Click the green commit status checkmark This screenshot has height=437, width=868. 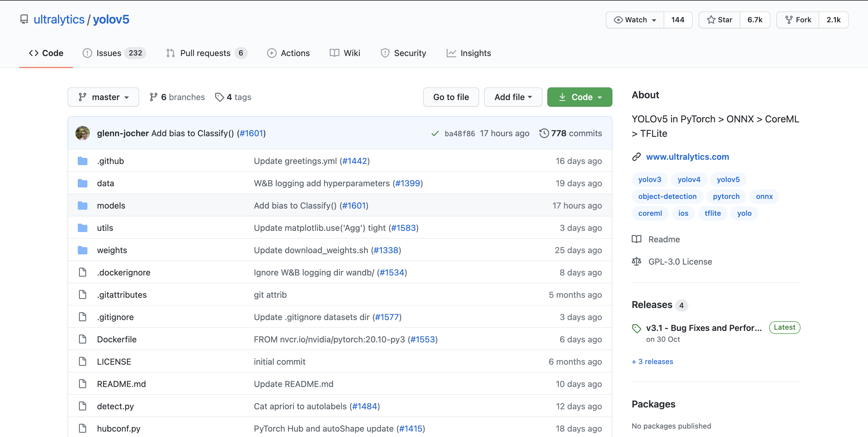(x=435, y=134)
